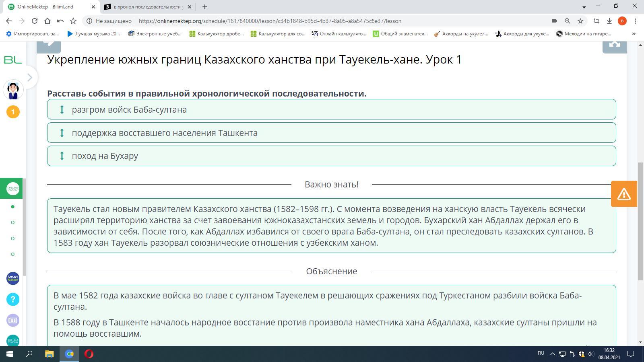Open the Smart Nation sidebar icon
This screenshot has height=362, width=644.
(13, 278)
